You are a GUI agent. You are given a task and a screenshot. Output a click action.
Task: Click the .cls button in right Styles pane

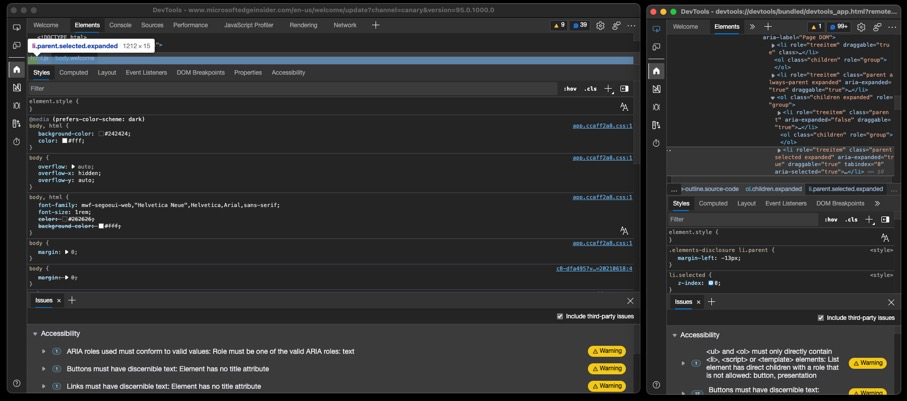tap(851, 220)
